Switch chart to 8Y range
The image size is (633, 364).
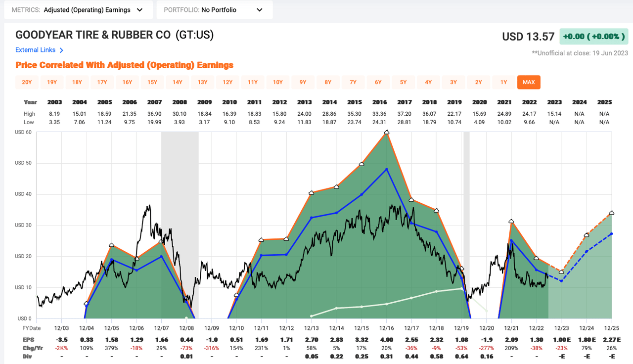click(x=328, y=82)
